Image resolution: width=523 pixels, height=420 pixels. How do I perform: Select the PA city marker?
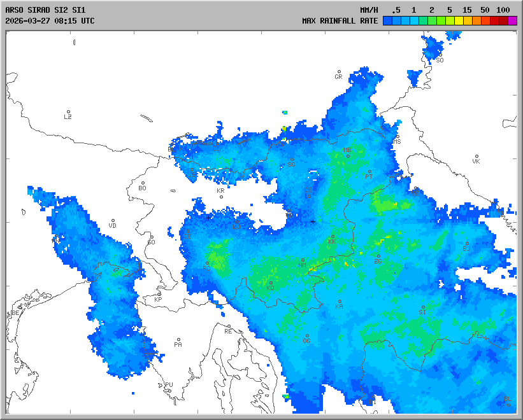pos(179,340)
